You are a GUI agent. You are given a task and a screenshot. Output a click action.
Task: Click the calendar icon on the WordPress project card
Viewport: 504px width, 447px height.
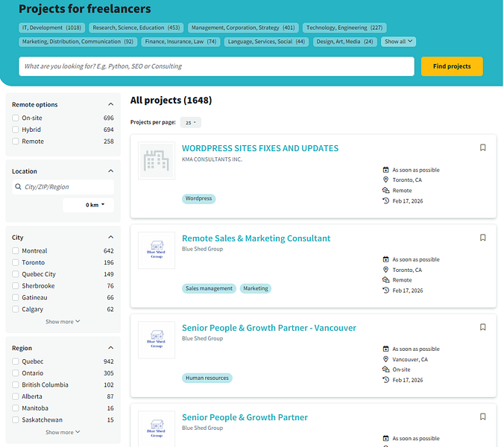click(x=385, y=170)
